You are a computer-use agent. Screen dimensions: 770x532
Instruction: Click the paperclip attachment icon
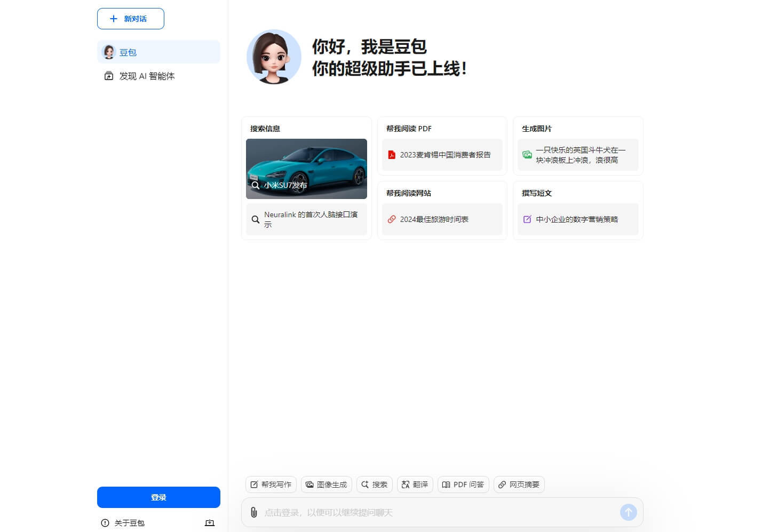(254, 512)
